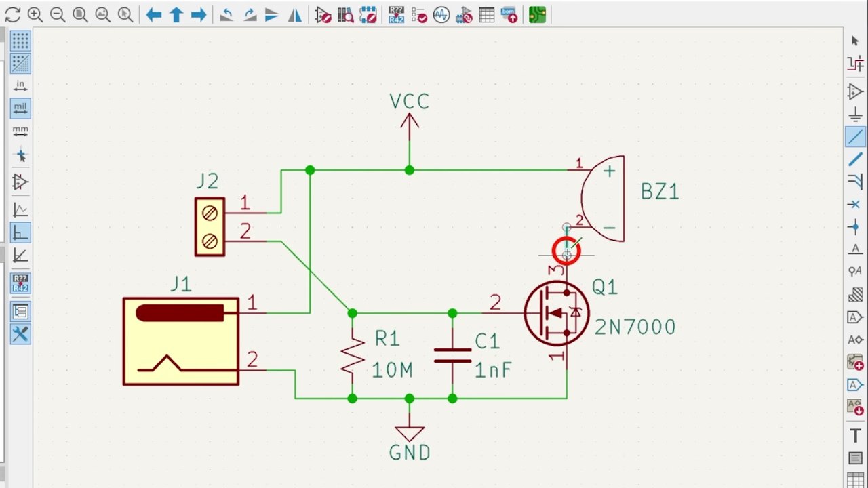Mirror selection vertically
This screenshot has width=868, height=488.
point(272,15)
